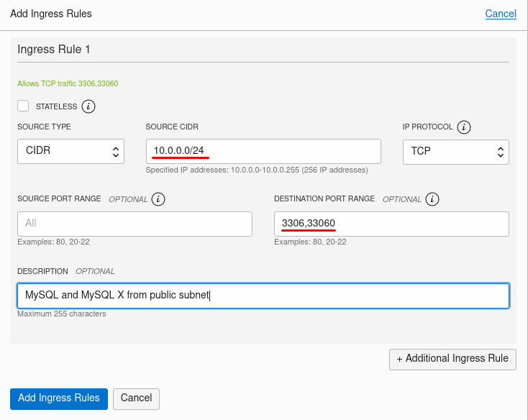Open the Source Type CIDR dropdown
Viewport: 528px width, 420px height.
click(70, 152)
